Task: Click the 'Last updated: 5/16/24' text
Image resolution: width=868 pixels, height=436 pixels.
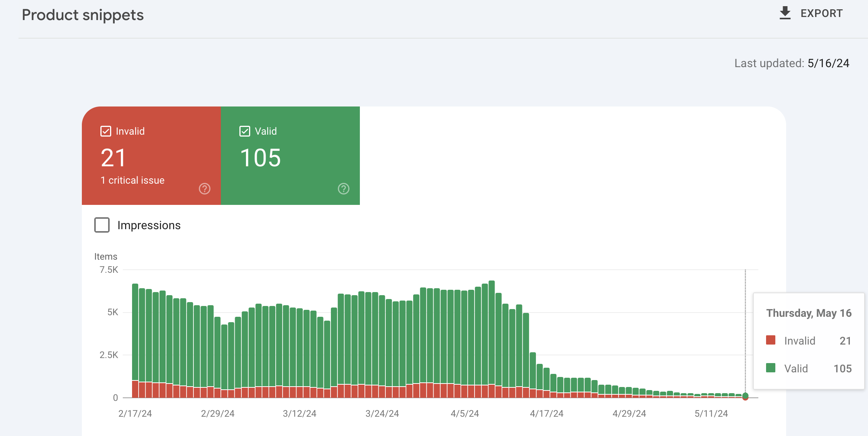Action: [792, 63]
